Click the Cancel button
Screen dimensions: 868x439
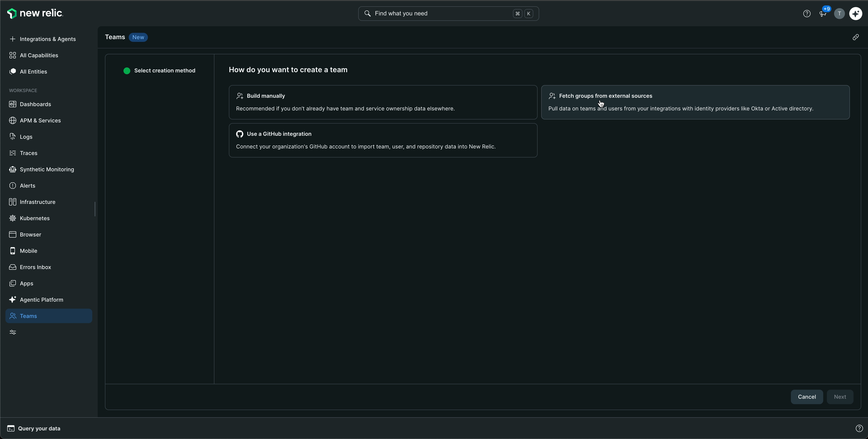[x=807, y=397]
